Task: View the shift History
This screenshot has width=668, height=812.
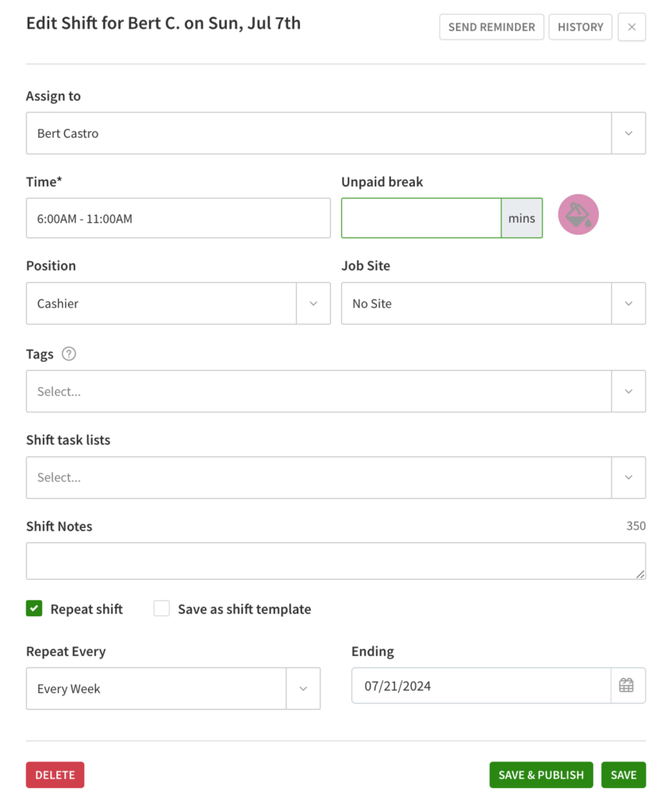Action: (580, 26)
